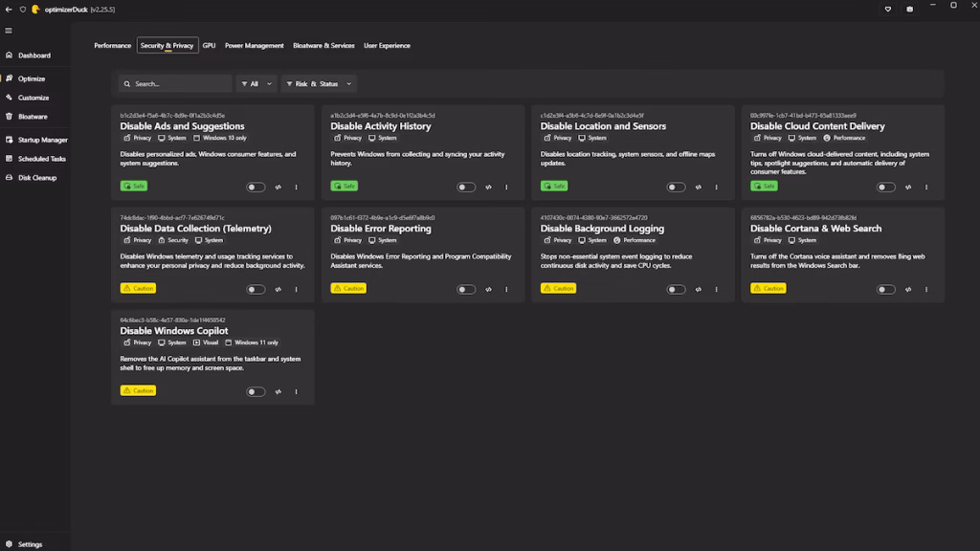Toggle Disable Data Collection (Telemetry) switch
Viewport: 980px width, 551px height.
pos(256,289)
